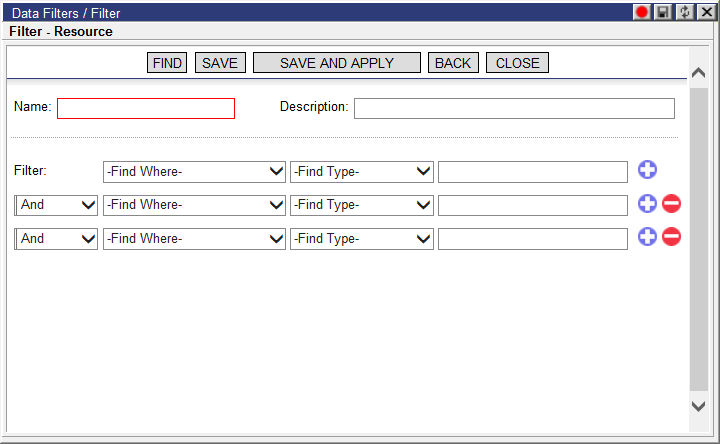The width and height of the screenshot is (720, 444).
Task: Click the floppy disk save icon
Action: click(663, 12)
